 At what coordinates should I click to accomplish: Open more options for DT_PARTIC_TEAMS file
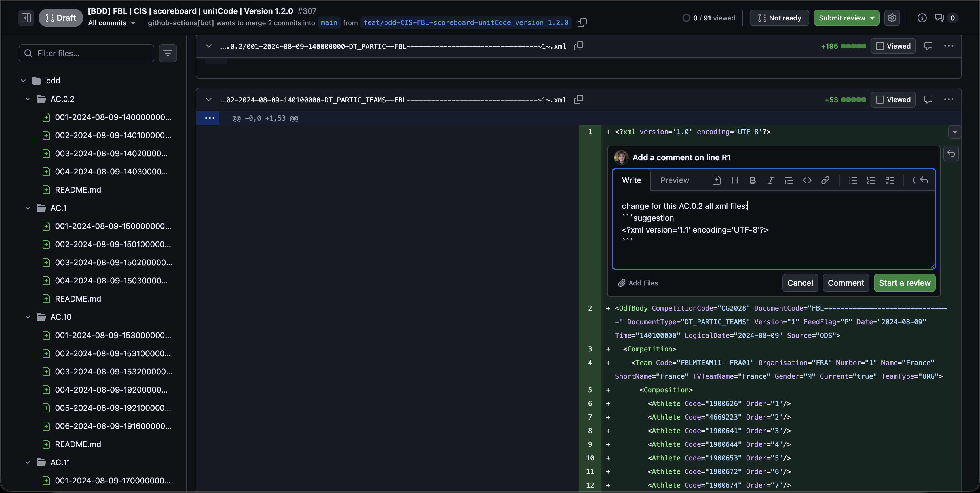[949, 100]
